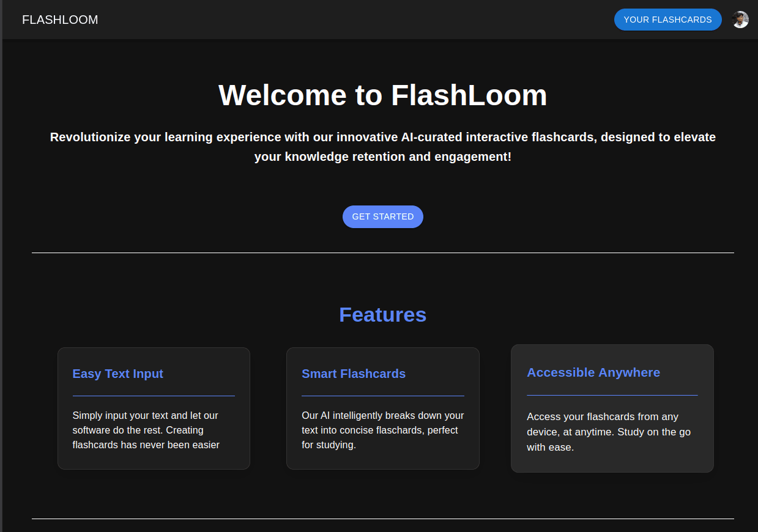Click the Welcome to FlashLoom title
Image resolution: width=758 pixels, height=532 pixels.
383,95
